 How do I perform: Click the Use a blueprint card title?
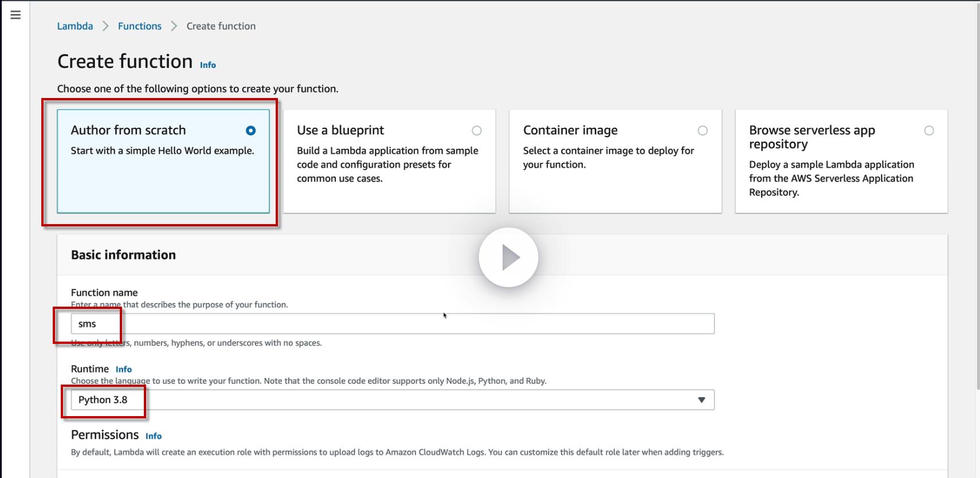coord(340,130)
